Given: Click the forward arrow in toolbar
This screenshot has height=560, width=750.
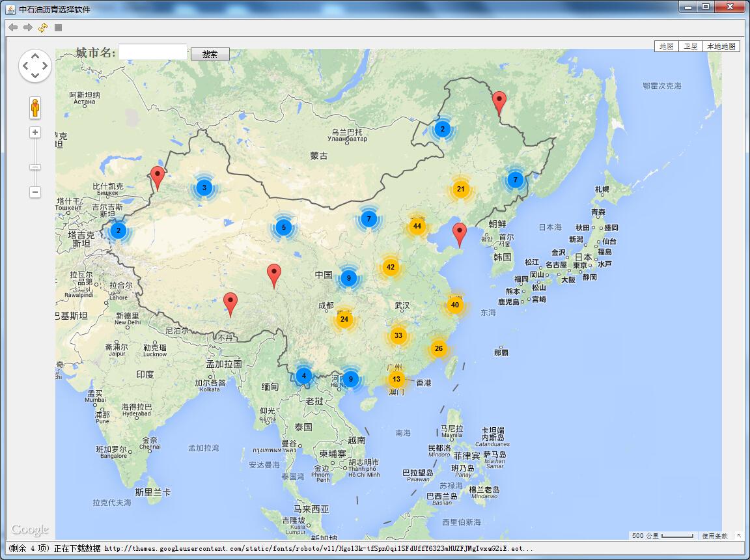Looking at the screenshot, I should tap(28, 27).
